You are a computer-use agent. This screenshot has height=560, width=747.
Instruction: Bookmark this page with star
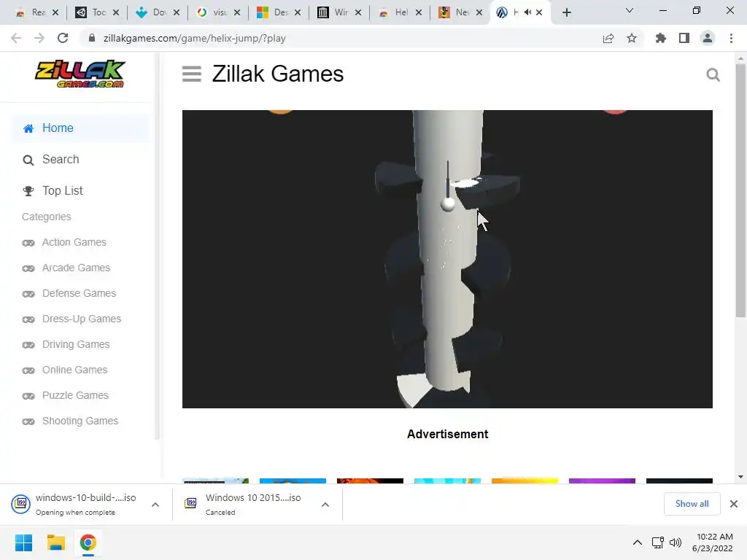coord(632,38)
